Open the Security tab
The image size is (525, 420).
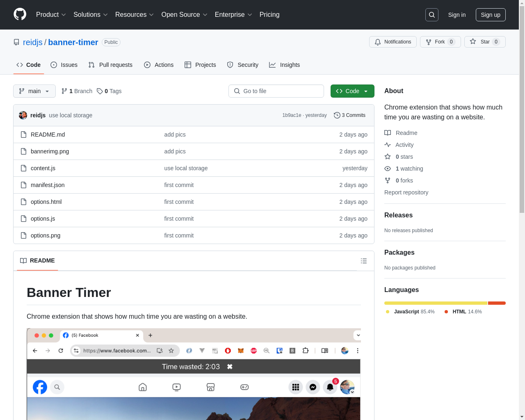(243, 65)
